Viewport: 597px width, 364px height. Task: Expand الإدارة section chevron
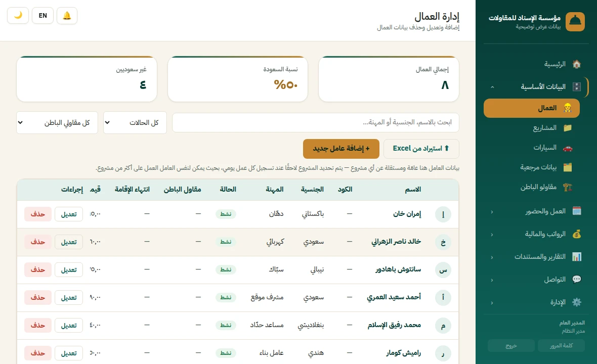pyautogui.click(x=492, y=303)
